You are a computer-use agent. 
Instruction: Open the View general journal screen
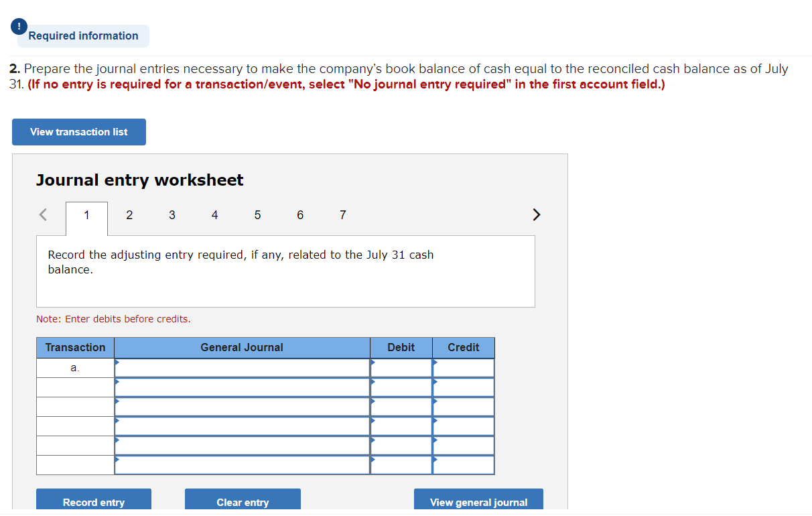[x=478, y=502]
